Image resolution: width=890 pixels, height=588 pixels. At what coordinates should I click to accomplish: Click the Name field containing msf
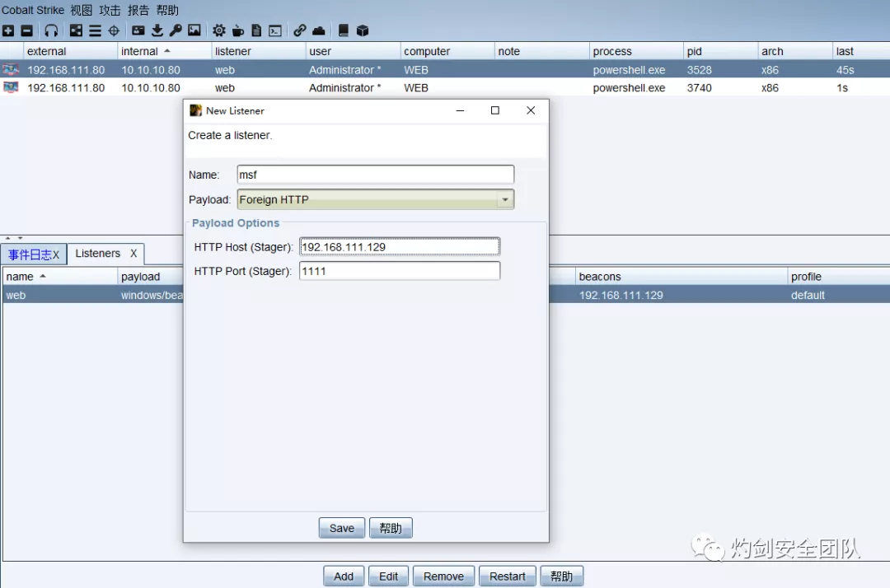(x=376, y=175)
